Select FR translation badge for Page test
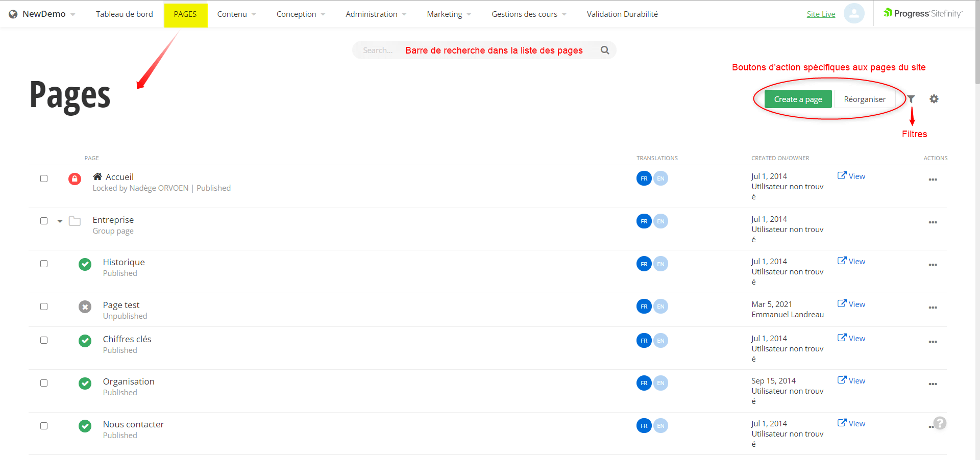Screen dimensions: 980x460 click(644, 306)
